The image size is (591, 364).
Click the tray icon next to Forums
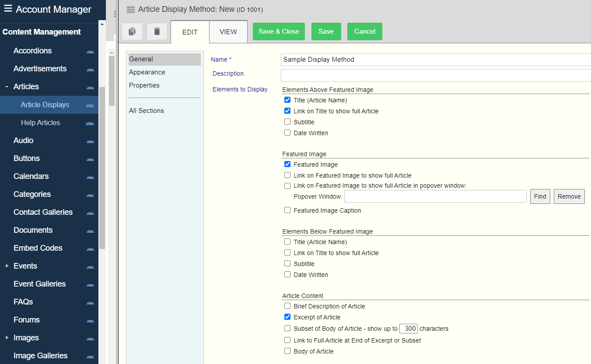[x=90, y=320]
